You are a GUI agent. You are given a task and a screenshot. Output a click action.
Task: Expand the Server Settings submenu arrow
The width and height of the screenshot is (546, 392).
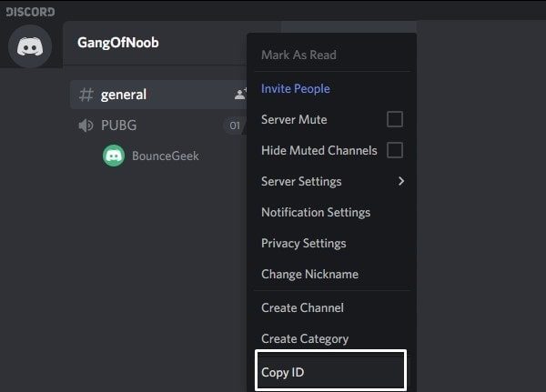[x=401, y=181]
